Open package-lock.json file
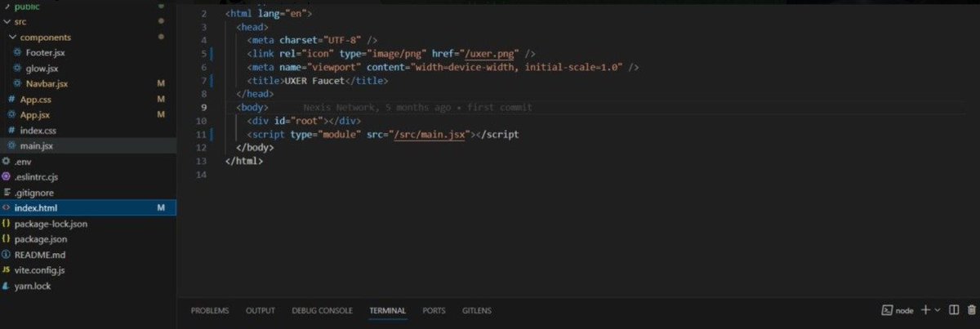Image resolution: width=980 pixels, height=329 pixels. (x=88, y=224)
